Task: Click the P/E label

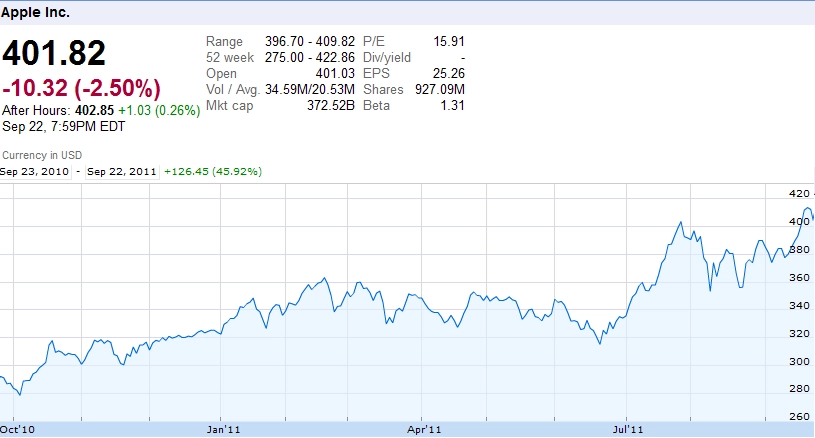Action: click(373, 41)
